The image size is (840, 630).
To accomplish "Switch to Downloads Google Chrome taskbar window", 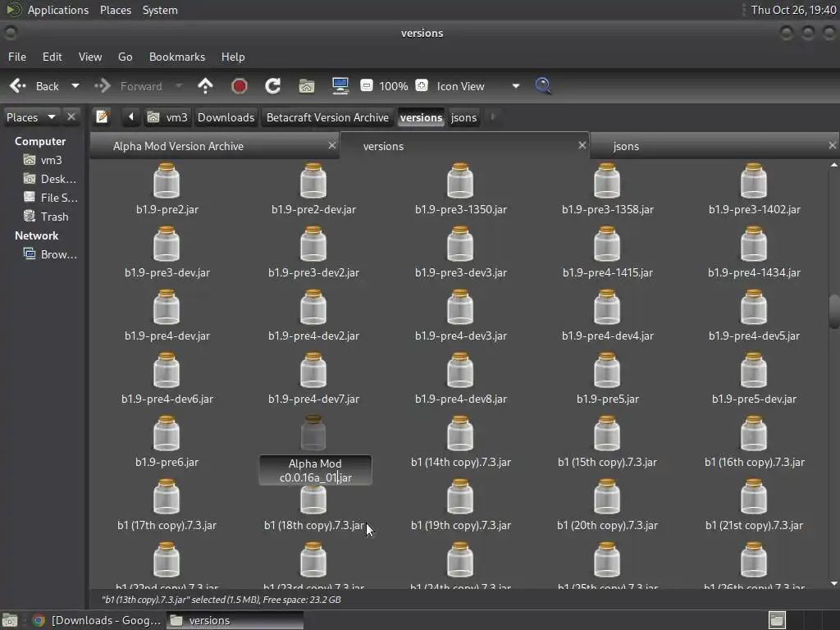I will 98,620.
